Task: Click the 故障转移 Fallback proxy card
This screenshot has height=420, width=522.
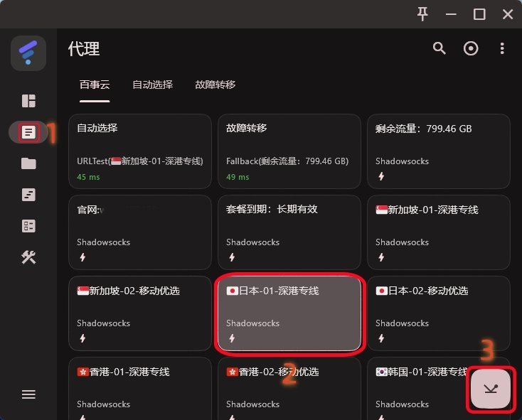Action: coord(289,151)
